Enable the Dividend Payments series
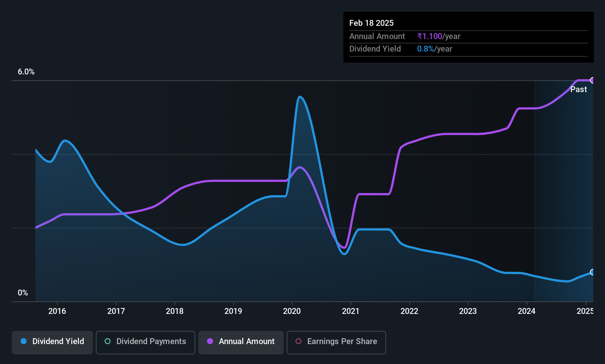 (146, 342)
